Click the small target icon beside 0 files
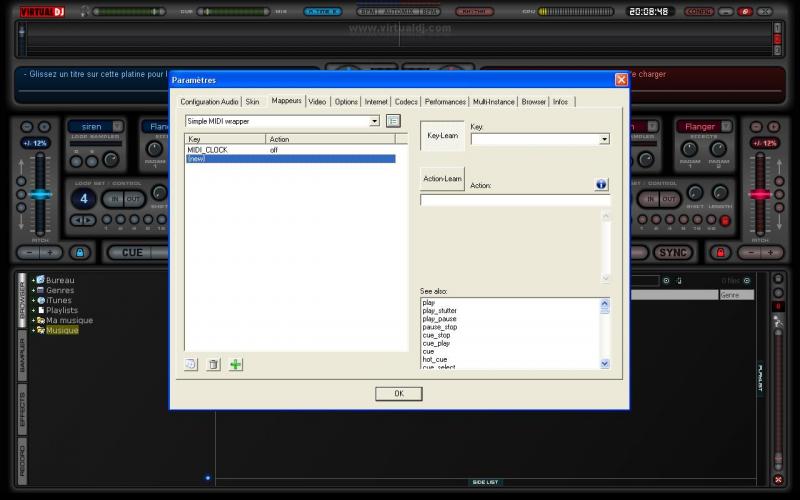The image size is (800, 500). [747, 281]
